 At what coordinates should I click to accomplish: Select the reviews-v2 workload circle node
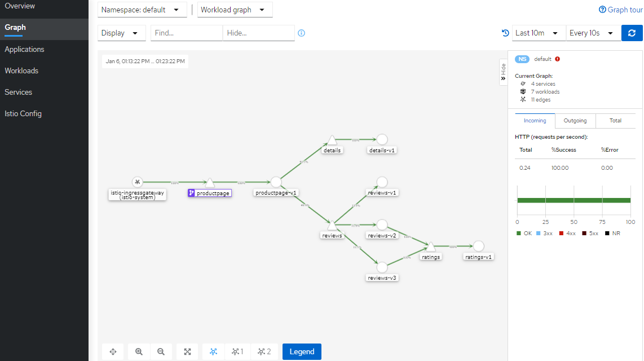pyautogui.click(x=382, y=224)
